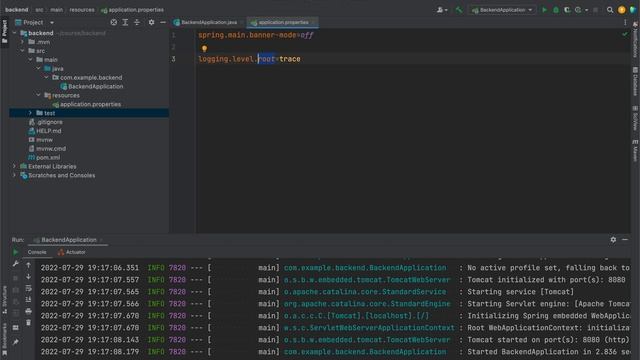Open the Profiler run options icon
This screenshot has width=640, height=360.
(x=578, y=10)
